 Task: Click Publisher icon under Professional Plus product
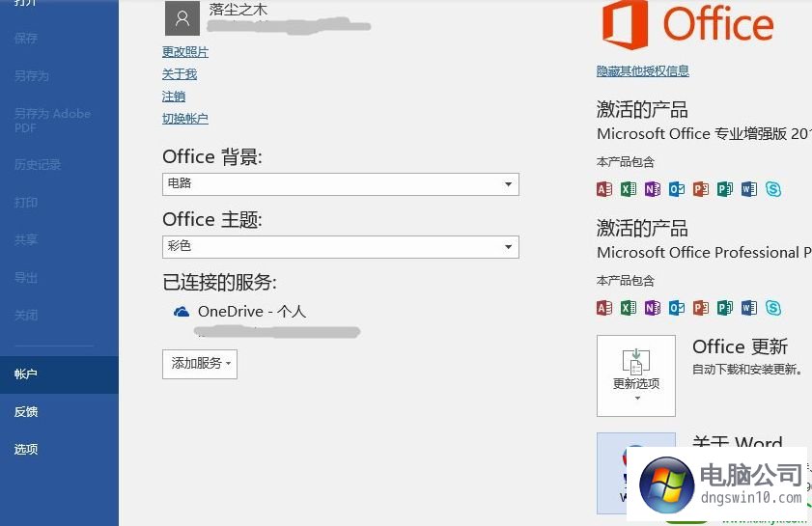(x=724, y=308)
